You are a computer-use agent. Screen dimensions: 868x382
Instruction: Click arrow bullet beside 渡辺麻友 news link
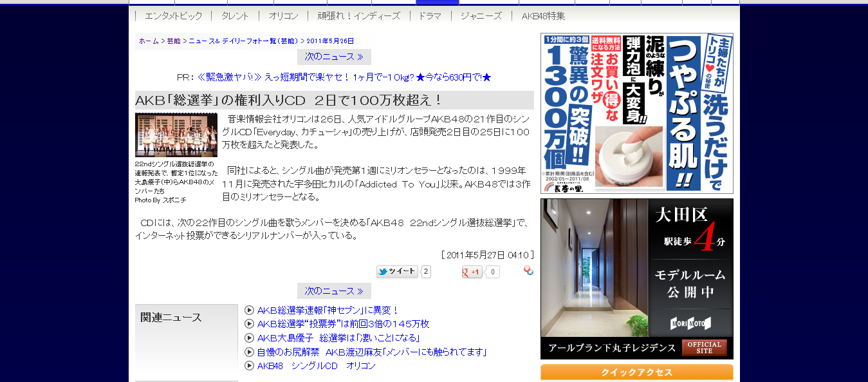pos(250,352)
